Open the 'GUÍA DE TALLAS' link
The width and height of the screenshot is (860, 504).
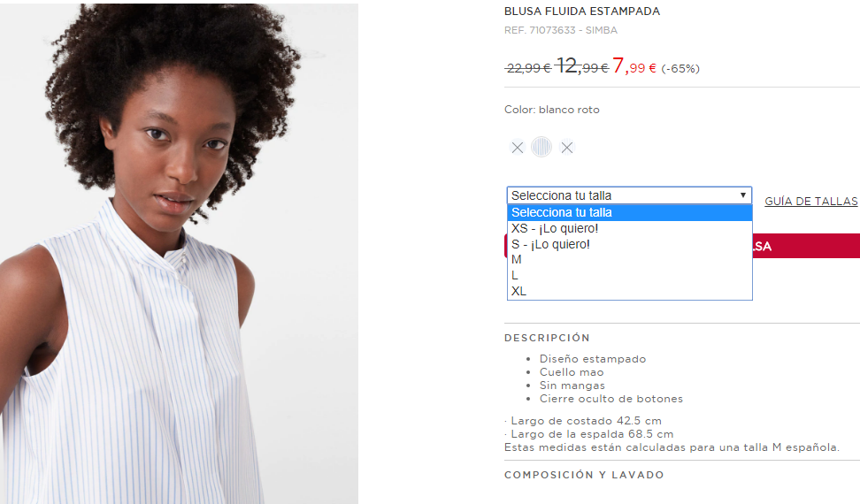(x=810, y=201)
